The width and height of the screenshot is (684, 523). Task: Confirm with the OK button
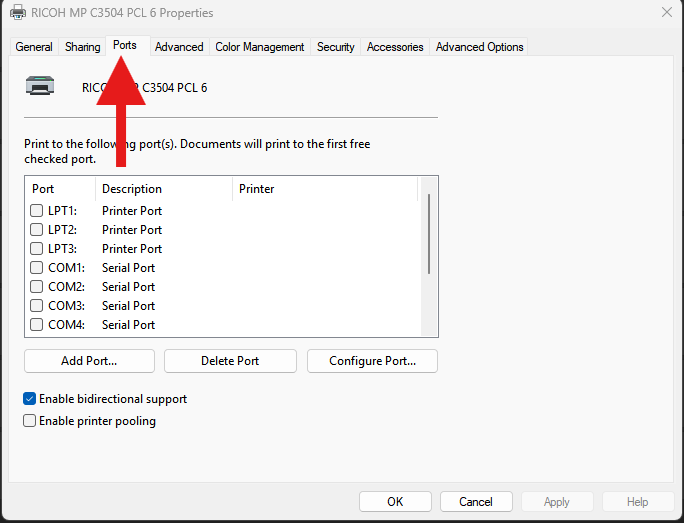(x=395, y=502)
